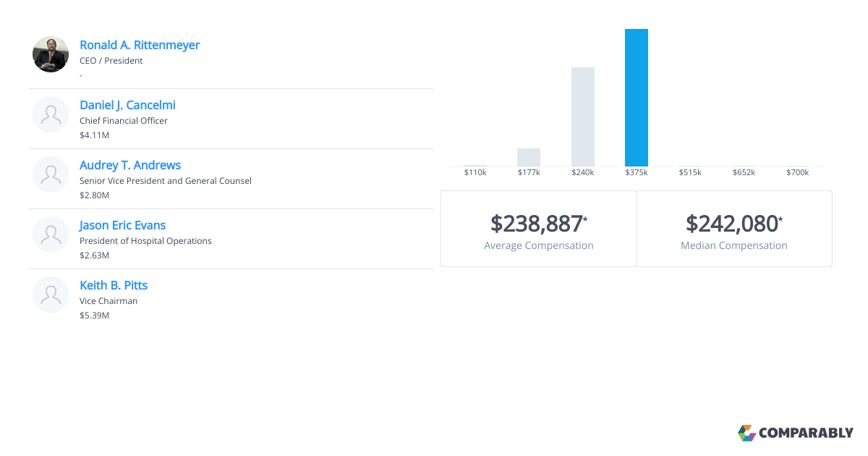Click Jason Eric Evans' avatar placeholder
This screenshot has width=868, height=456.
[51, 234]
